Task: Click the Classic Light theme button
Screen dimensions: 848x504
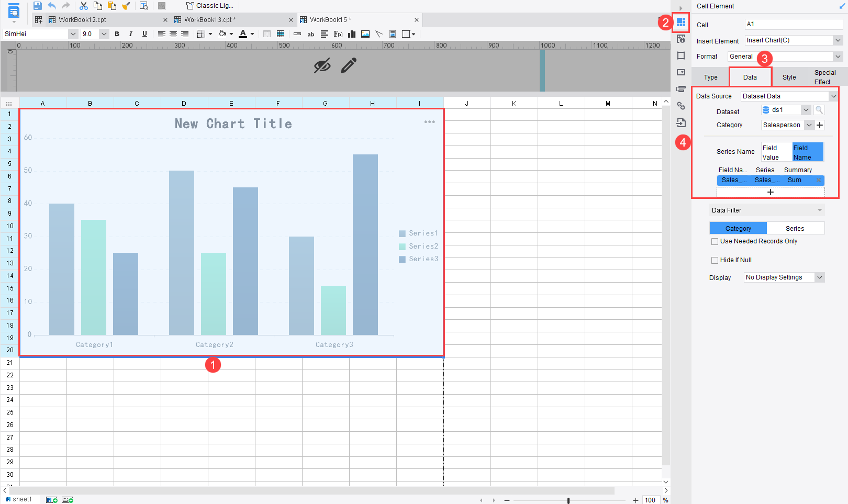Action: (x=210, y=6)
